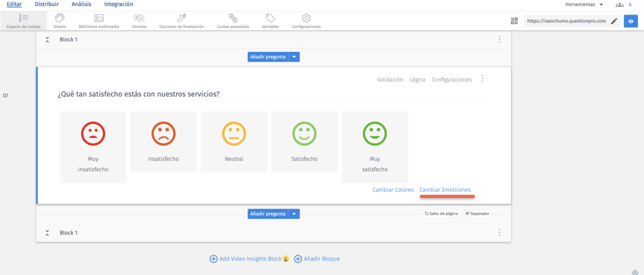Preview the survey with the eye button

631,21
